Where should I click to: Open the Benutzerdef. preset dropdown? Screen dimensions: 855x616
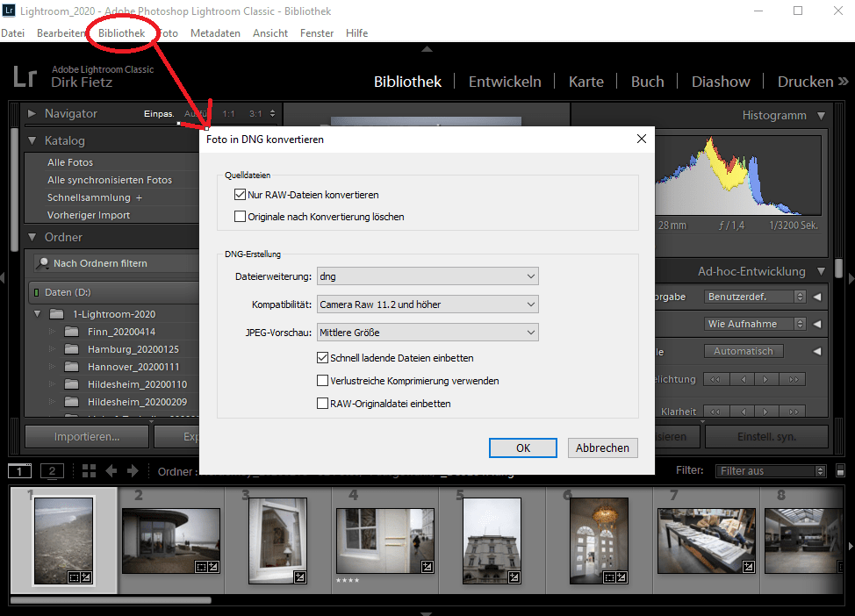click(x=755, y=297)
